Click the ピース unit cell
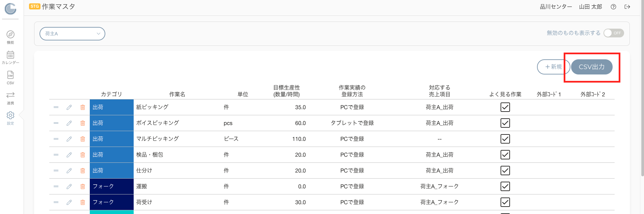644x214 pixels. [231, 139]
